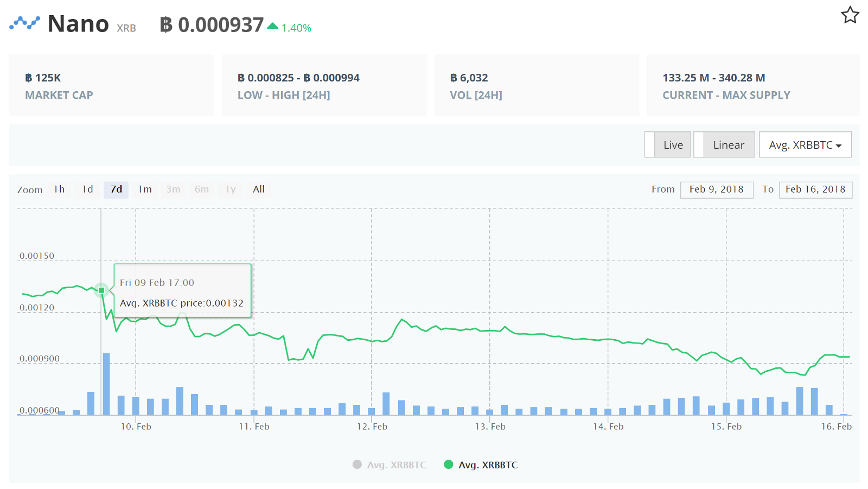Click the tallest volume bar on Feb 9
868x489 pixels.
point(106,384)
